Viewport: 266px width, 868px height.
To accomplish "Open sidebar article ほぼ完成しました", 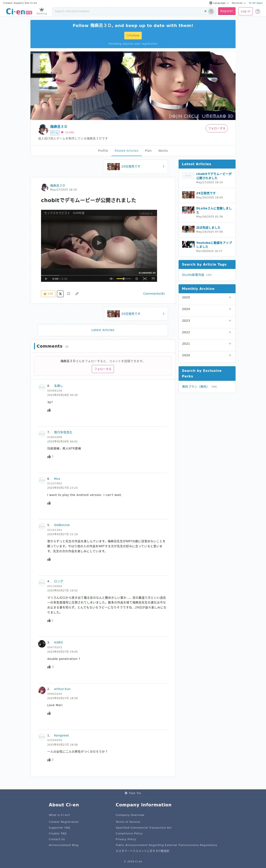I will tap(208, 228).
